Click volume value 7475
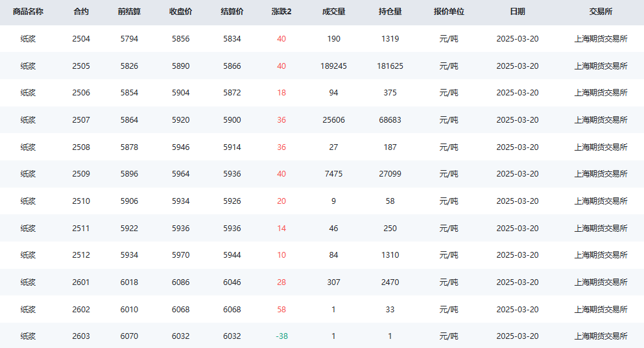The width and height of the screenshot is (644, 348). (x=333, y=173)
